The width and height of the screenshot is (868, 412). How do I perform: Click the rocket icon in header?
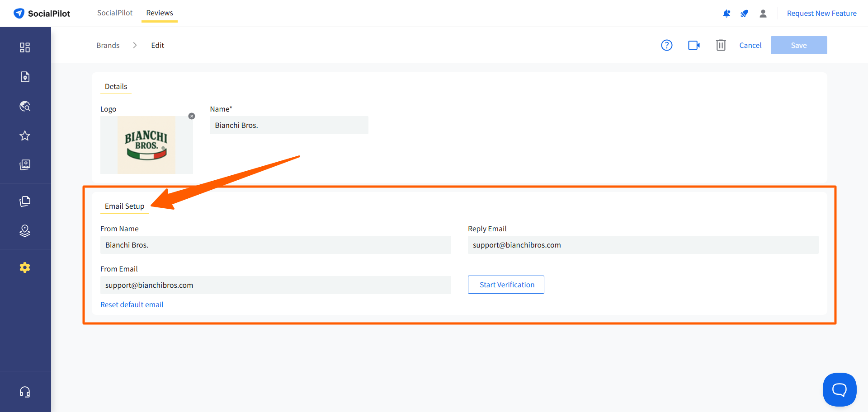coord(744,14)
